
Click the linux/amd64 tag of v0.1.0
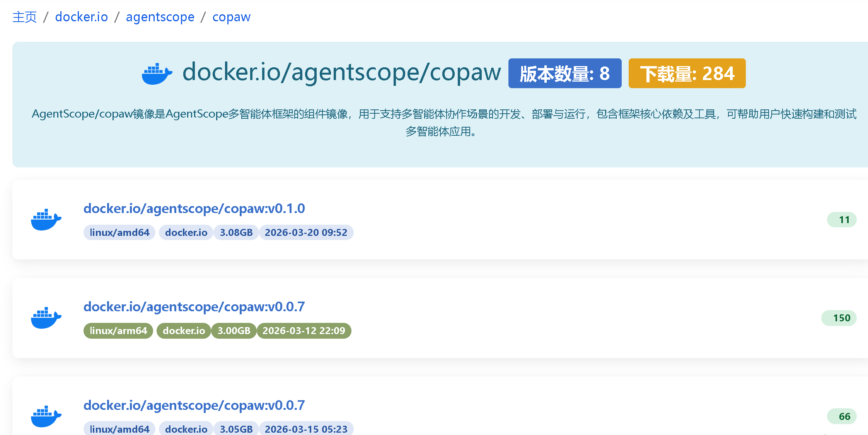click(119, 232)
